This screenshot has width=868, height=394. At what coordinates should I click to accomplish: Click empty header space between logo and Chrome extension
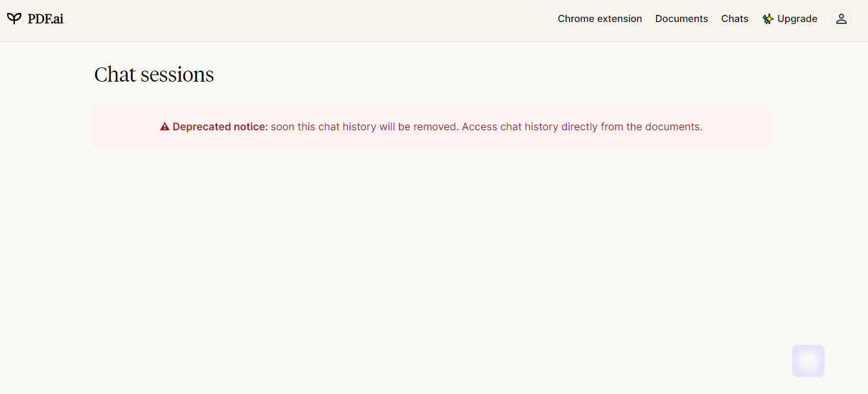point(311,19)
